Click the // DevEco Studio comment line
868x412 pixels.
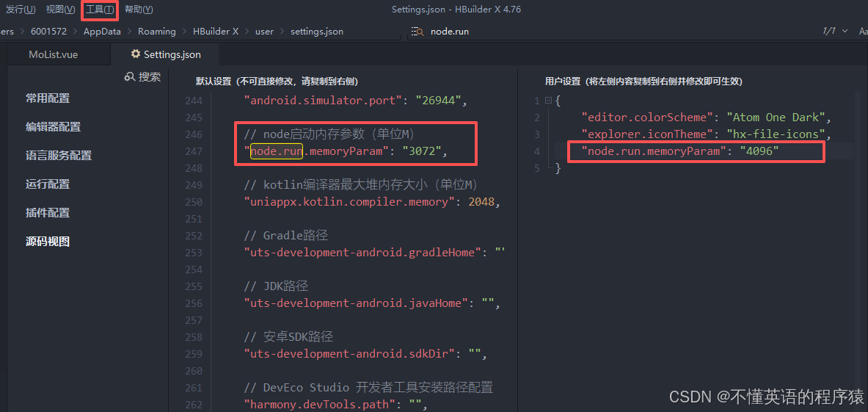368,388
